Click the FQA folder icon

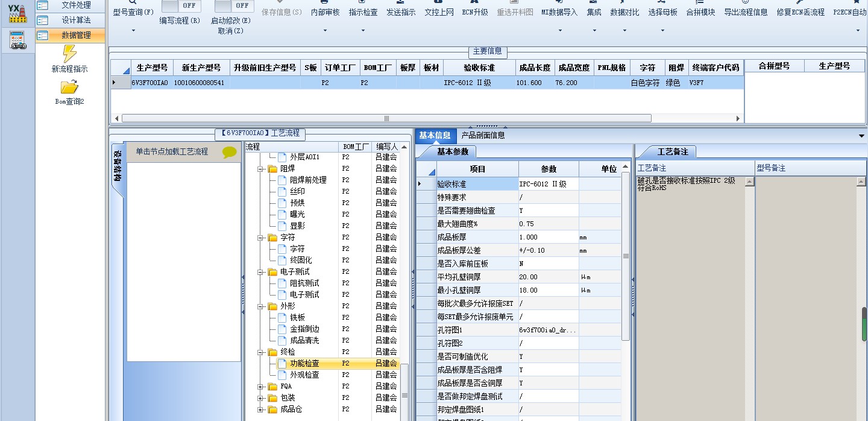tap(272, 386)
